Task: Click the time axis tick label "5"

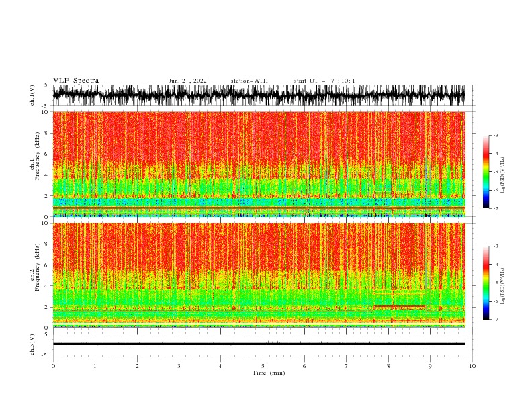Action: click(263, 366)
